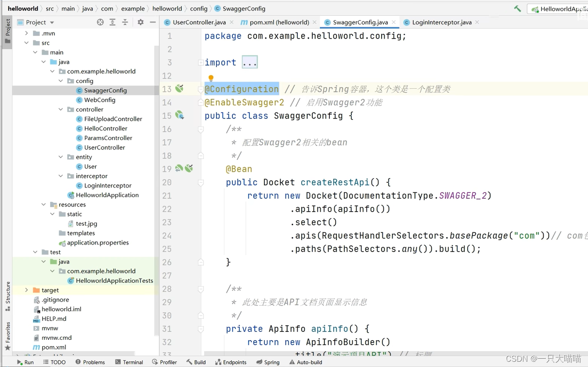588x367 pixels.
Task: Expand the target folder
Action: (26, 290)
